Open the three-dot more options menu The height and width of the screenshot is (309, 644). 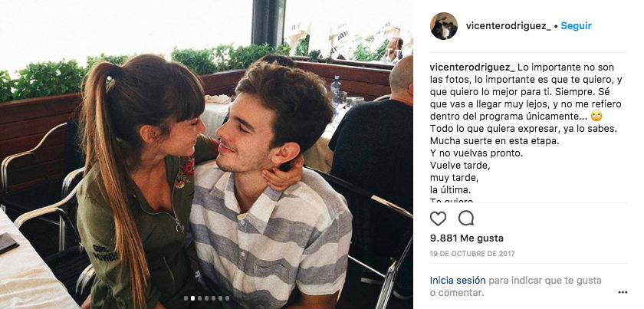(623, 293)
